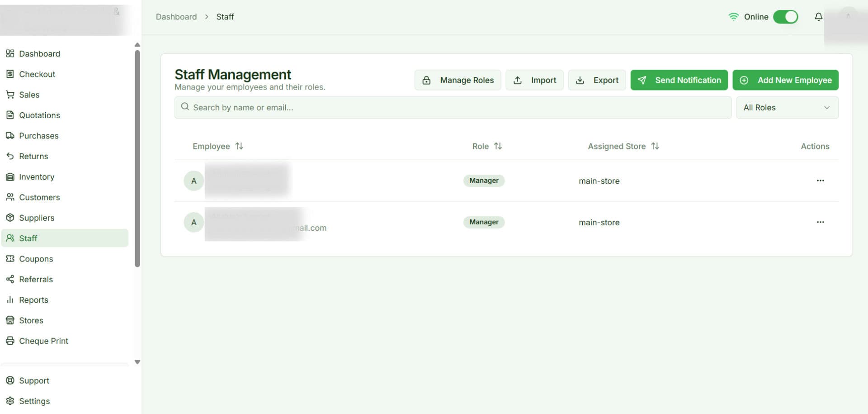Image resolution: width=868 pixels, height=414 pixels.
Task: Open actions menu for first employee row
Action: coord(820,181)
